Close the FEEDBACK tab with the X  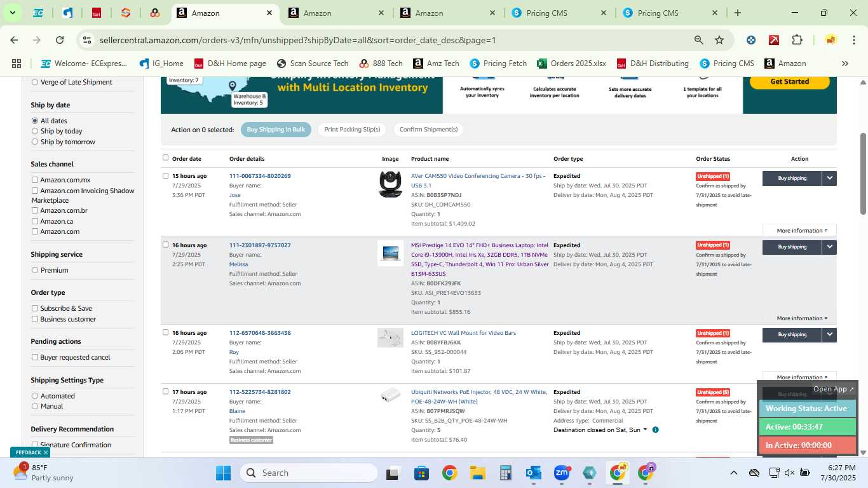tap(46, 452)
